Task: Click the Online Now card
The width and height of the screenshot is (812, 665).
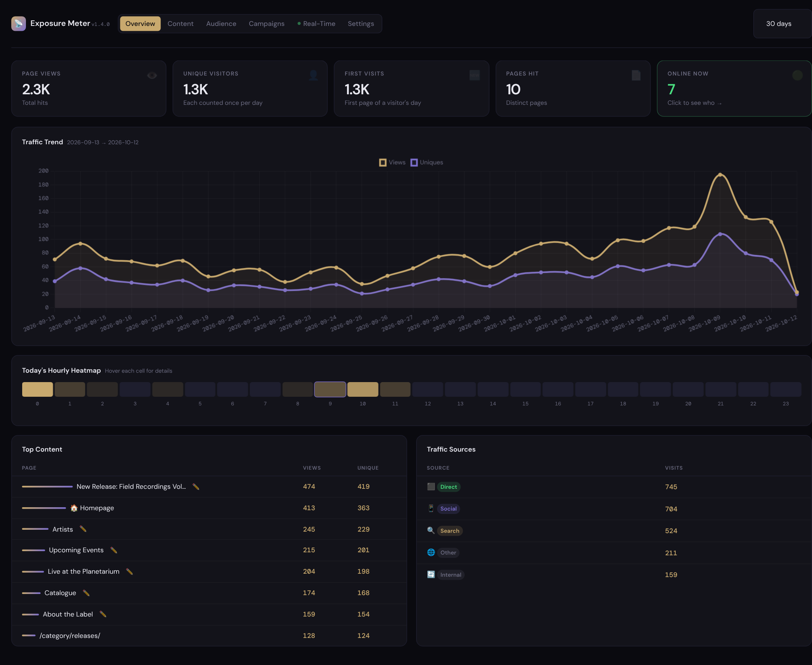Action: click(734, 89)
